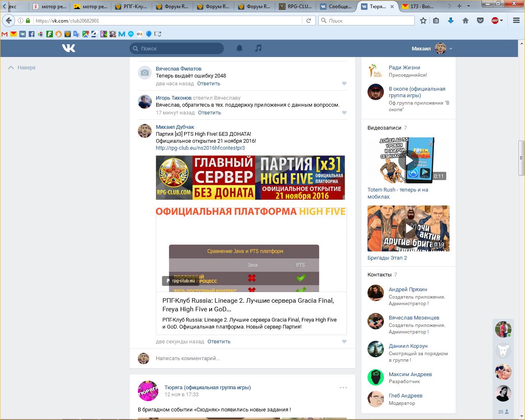The height and width of the screenshot is (420, 525).
Task: Like Игорь Тихонов's reply
Action: click(x=344, y=112)
